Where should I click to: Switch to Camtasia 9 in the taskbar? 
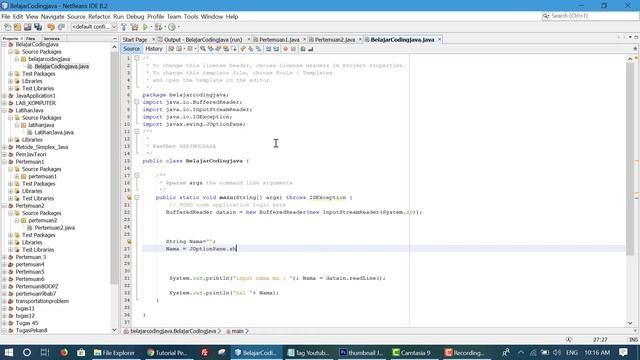point(411,352)
